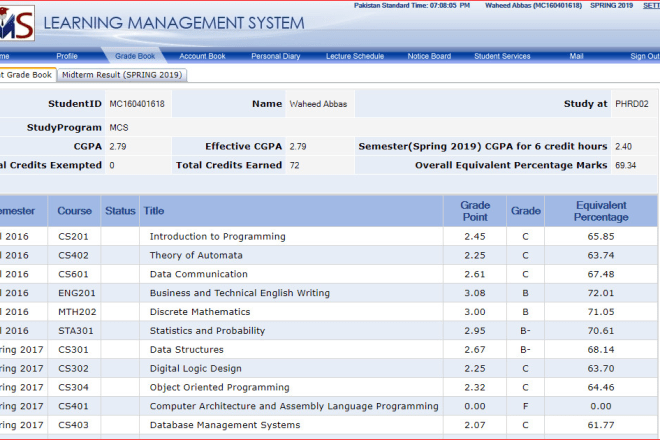660x440 pixels.
Task: Click the Theory of Automata title
Action: [196, 256]
